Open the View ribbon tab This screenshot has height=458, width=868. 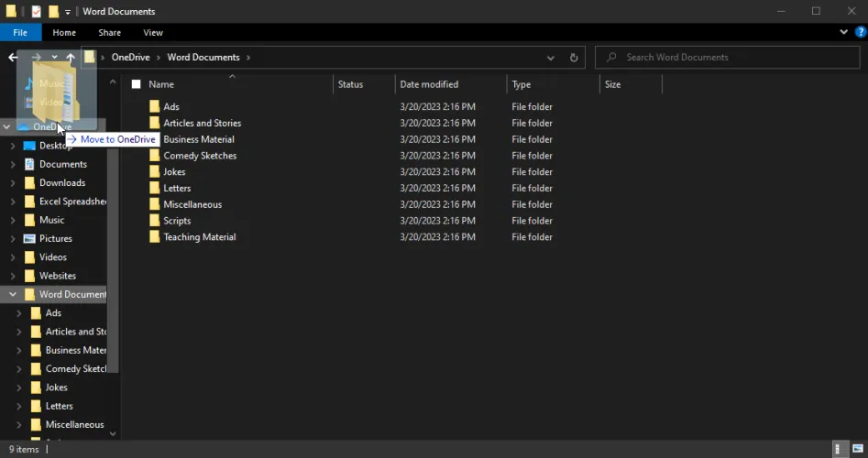pos(152,33)
